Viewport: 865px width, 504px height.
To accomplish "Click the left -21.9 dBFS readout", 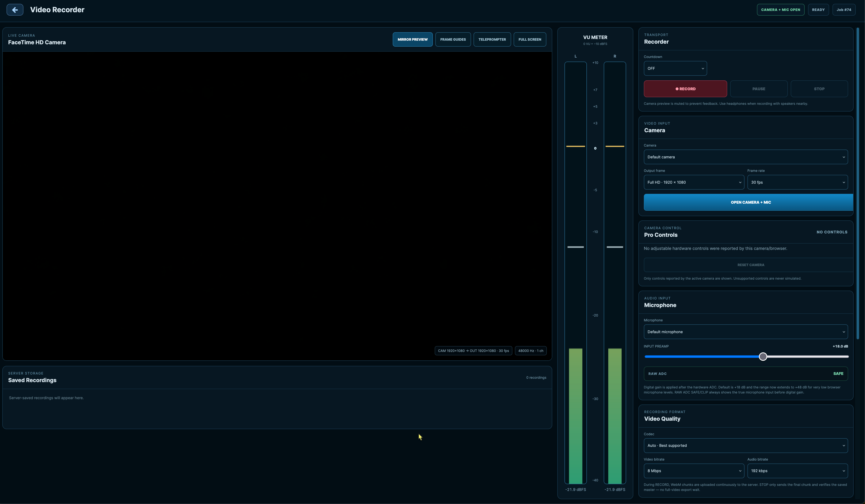I will pyautogui.click(x=575, y=490).
